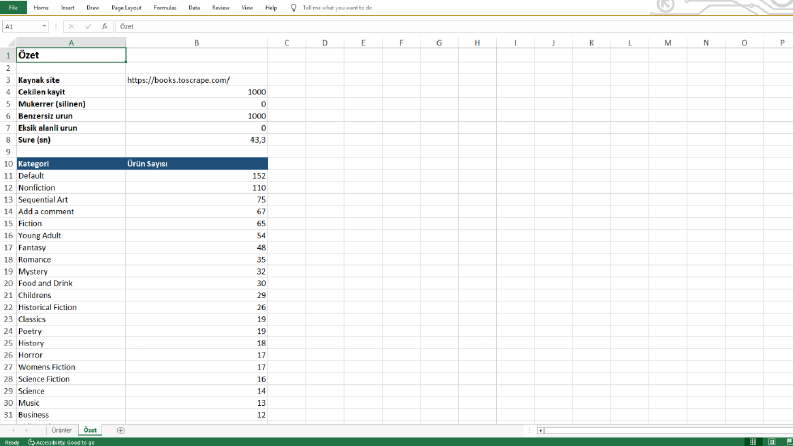
Task: Switch to the Ürünler sheet tab
Action: pos(61,430)
